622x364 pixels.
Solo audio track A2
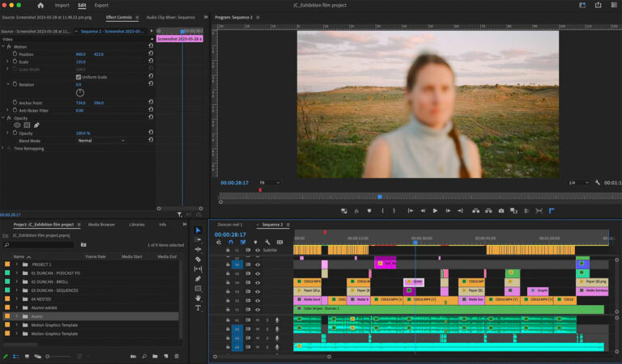point(267,329)
